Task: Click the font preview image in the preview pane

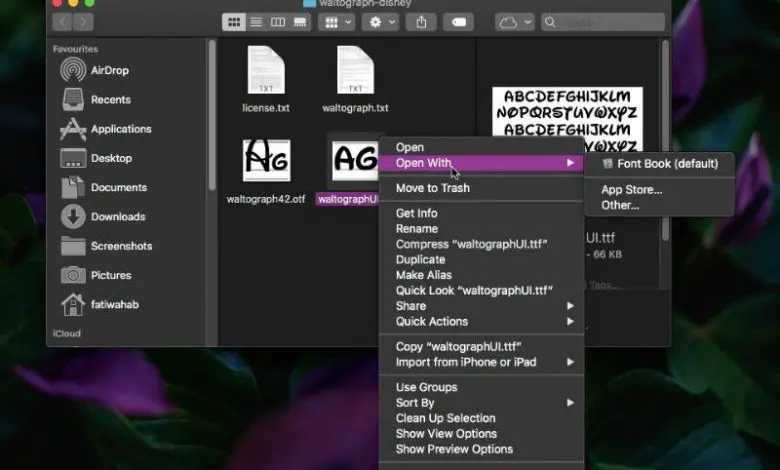Action: [567, 119]
